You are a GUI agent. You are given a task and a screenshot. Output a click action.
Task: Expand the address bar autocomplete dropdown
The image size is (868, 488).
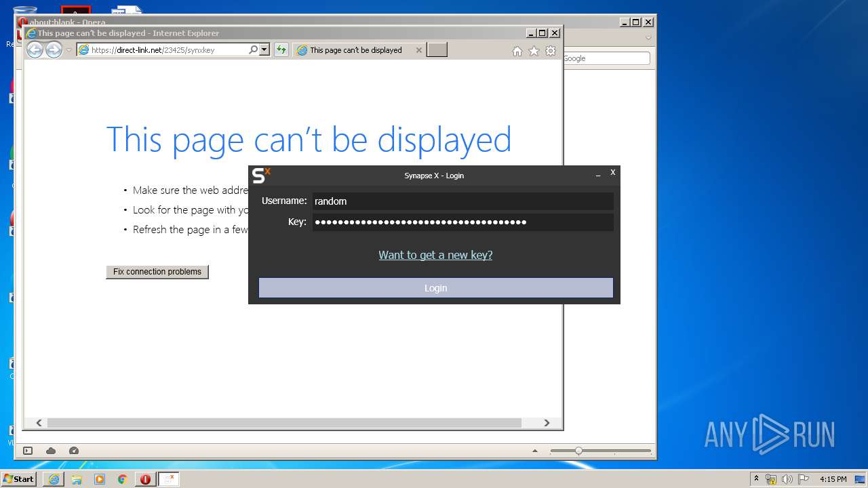[264, 49]
